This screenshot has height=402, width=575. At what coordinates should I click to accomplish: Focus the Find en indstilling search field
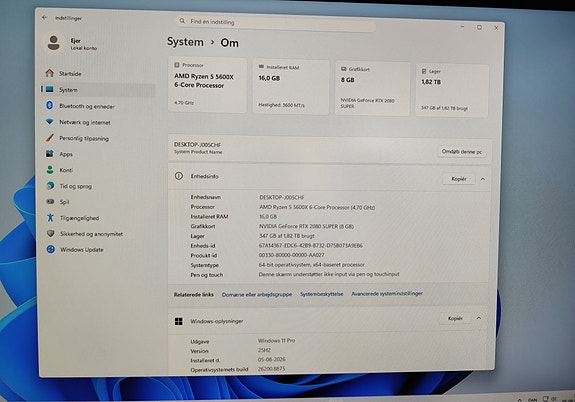coord(276,22)
